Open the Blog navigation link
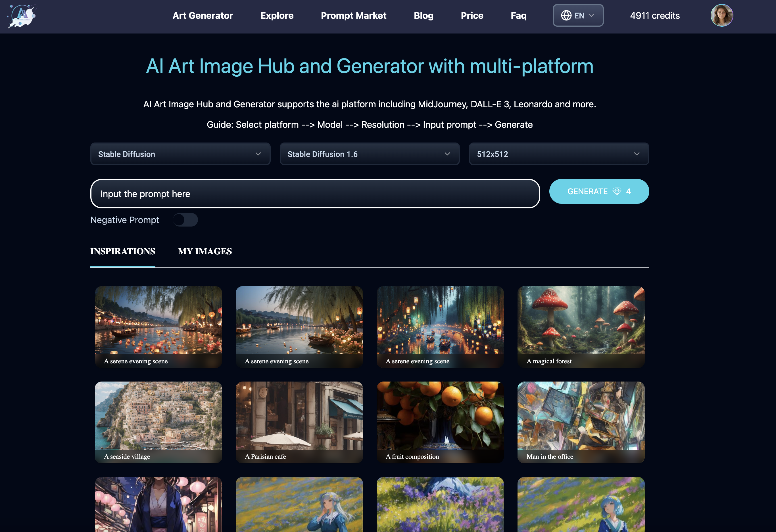The image size is (776, 532). click(x=424, y=16)
